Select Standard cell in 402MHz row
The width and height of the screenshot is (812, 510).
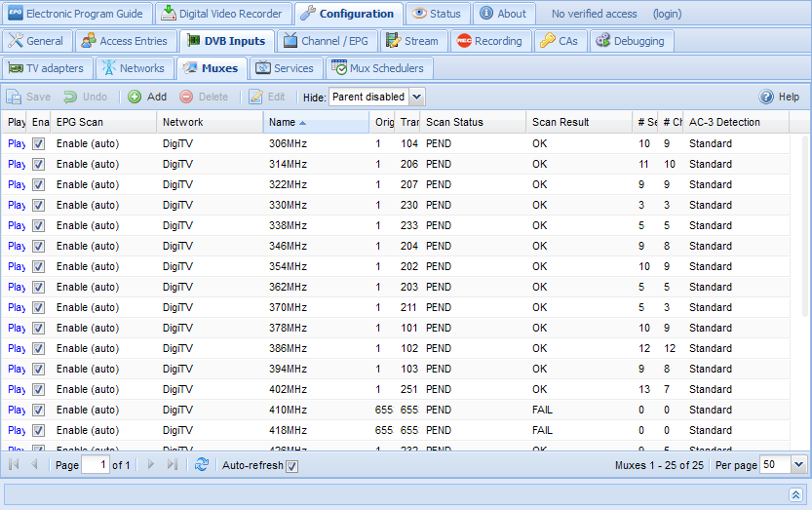coord(736,390)
